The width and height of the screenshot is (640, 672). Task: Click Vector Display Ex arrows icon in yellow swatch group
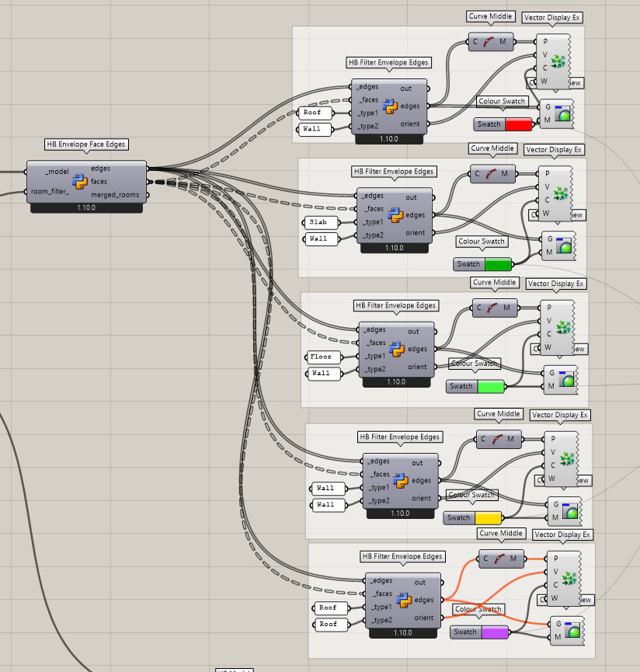click(x=567, y=459)
